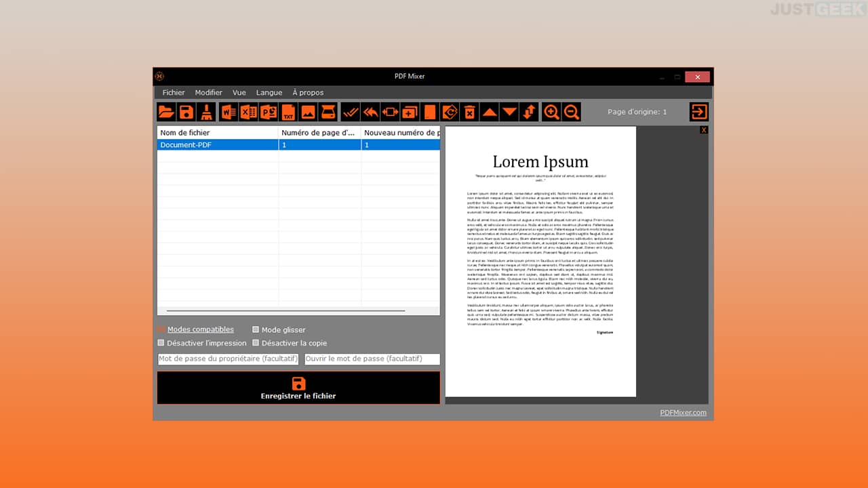This screenshot has height=488, width=868.
Task: Open the PDFMixer.com link
Action: coord(684,412)
